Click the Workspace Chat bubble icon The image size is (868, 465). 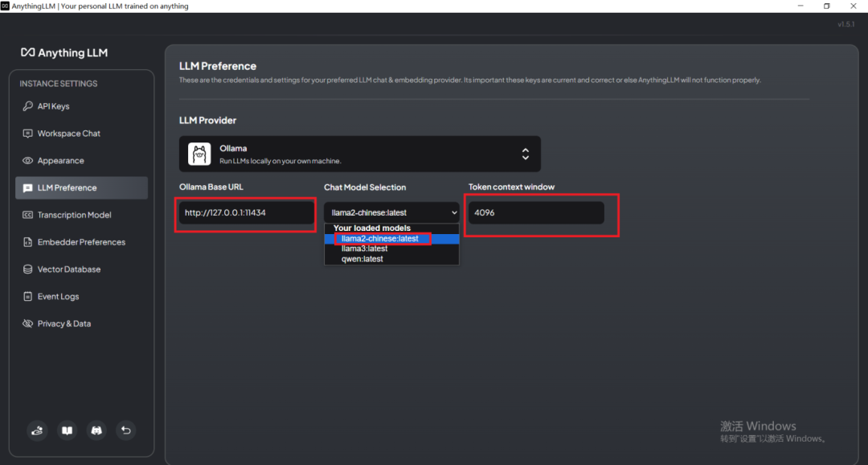click(x=27, y=134)
